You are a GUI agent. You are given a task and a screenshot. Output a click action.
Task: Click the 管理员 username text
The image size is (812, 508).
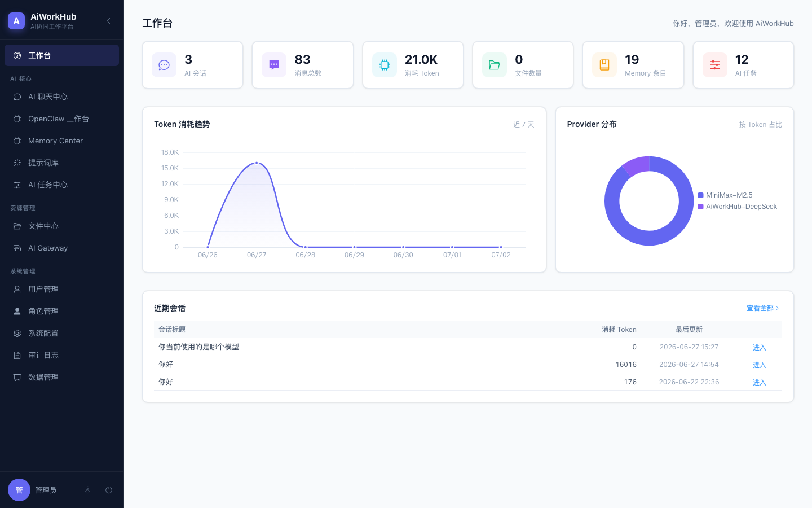[46, 490]
